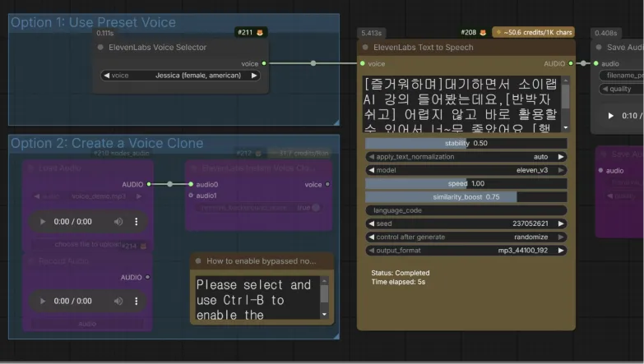644x364 pixels.
Task: Click choose file to upload button
Action: [x=88, y=244]
